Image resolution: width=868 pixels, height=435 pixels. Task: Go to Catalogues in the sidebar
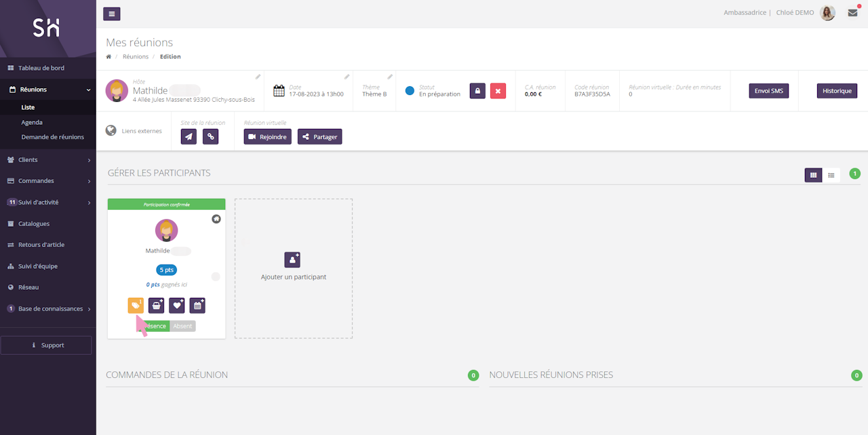tap(34, 223)
